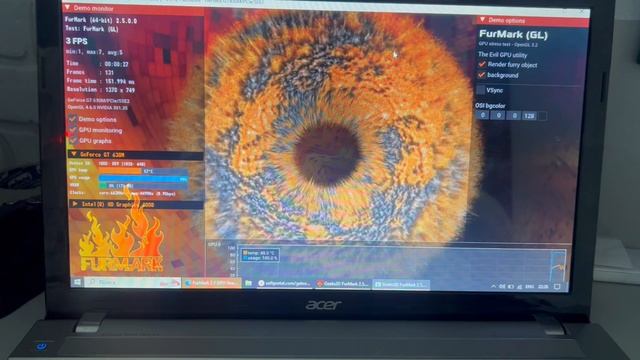640x360 pixels.
Task: Click the GPU temp/usage graph legend
Action: [260, 255]
